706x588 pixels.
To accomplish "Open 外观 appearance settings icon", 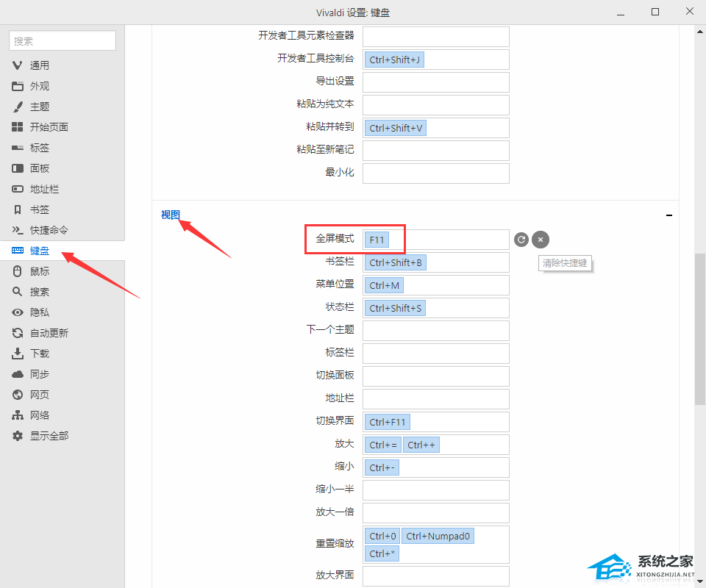I will pos(18,86).
